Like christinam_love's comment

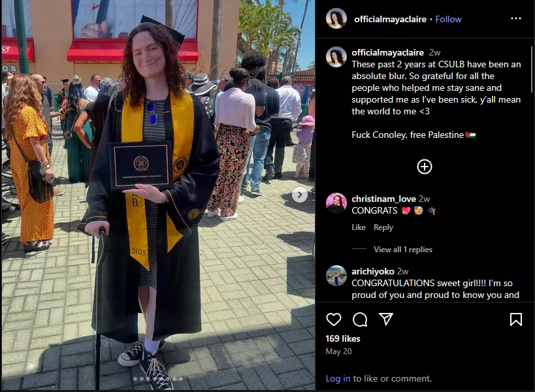(x=358, y=227)
